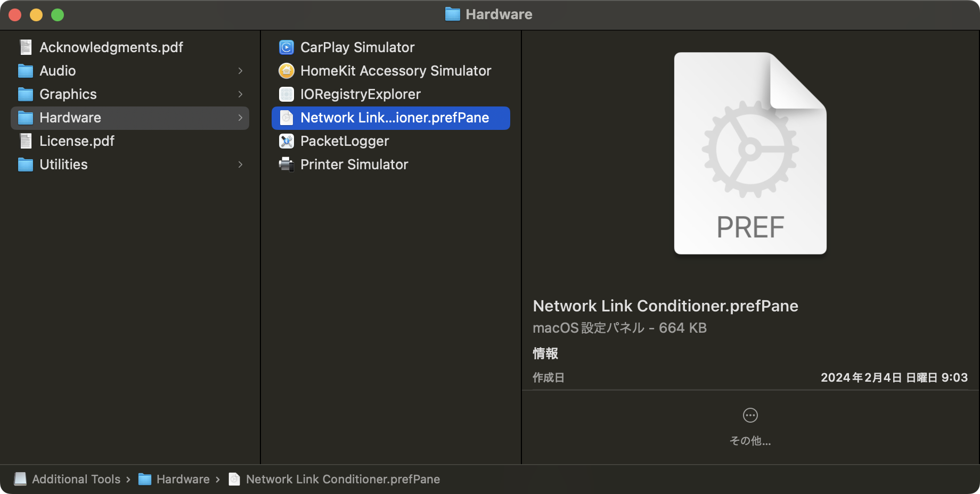Viewport: 980px width, 494px height.
Task: Select CarPlay Simulator in the list
Action: (x=357, y=47)
